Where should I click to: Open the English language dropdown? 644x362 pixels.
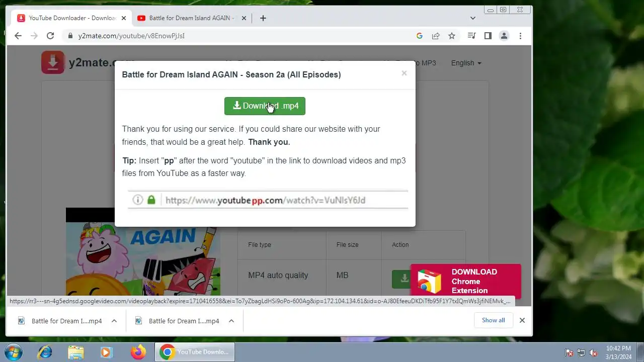coord(466,63)
